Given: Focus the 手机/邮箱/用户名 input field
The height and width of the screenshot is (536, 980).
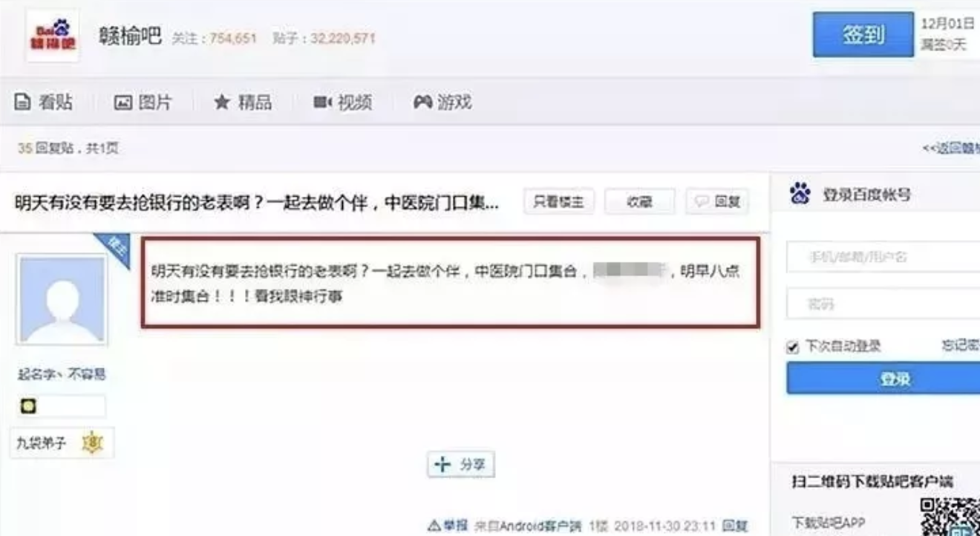Looking at the screenshot, I should [x=883, y=257].
